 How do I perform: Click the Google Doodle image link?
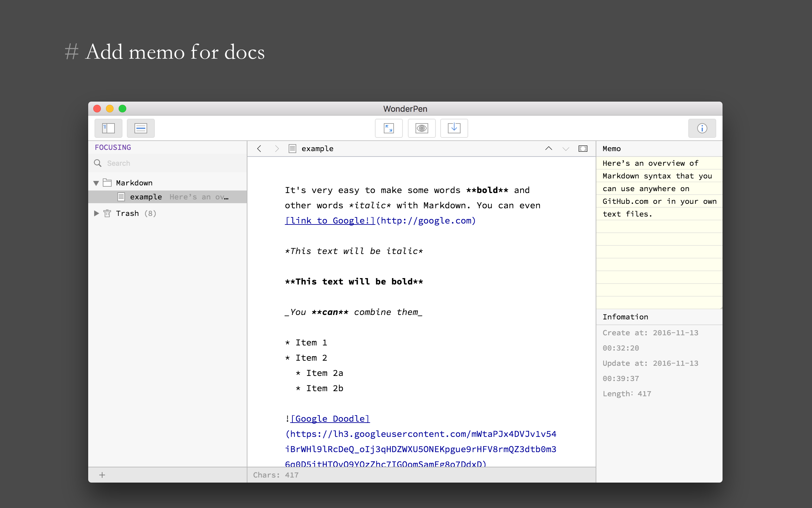[x=330, y=419]
